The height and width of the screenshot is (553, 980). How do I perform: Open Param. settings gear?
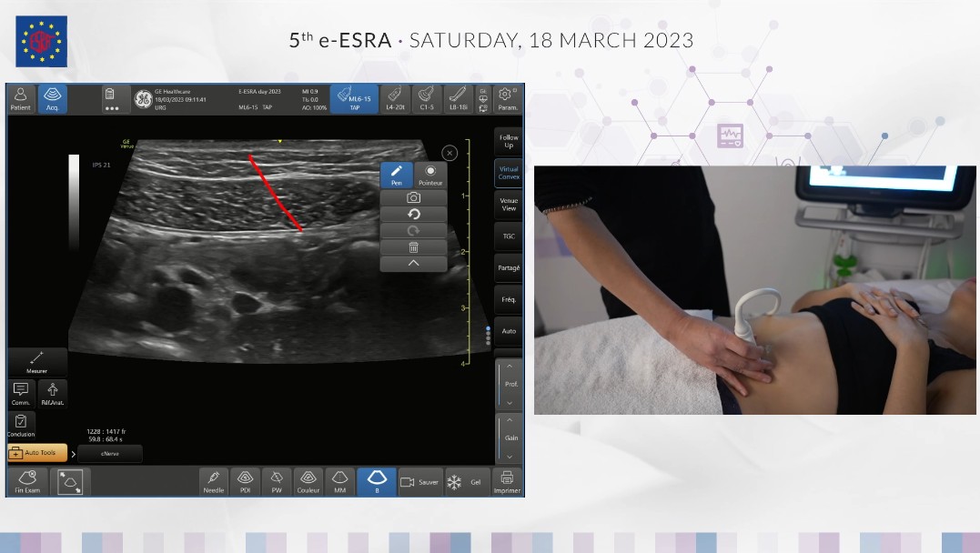point(507,99)
